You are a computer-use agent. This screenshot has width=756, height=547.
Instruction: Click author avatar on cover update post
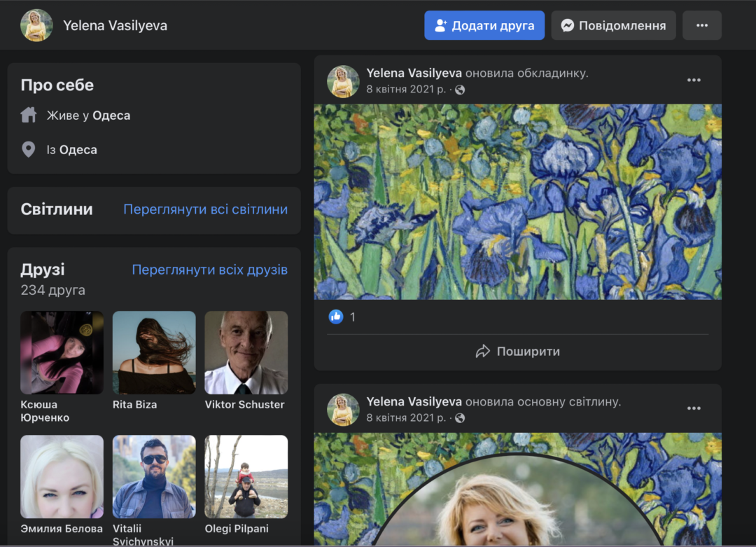(x=343, y=81)
